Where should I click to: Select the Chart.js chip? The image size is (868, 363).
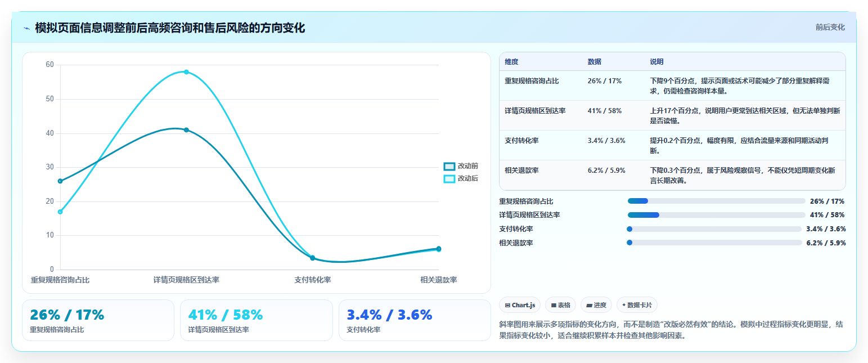pos(520,305)
